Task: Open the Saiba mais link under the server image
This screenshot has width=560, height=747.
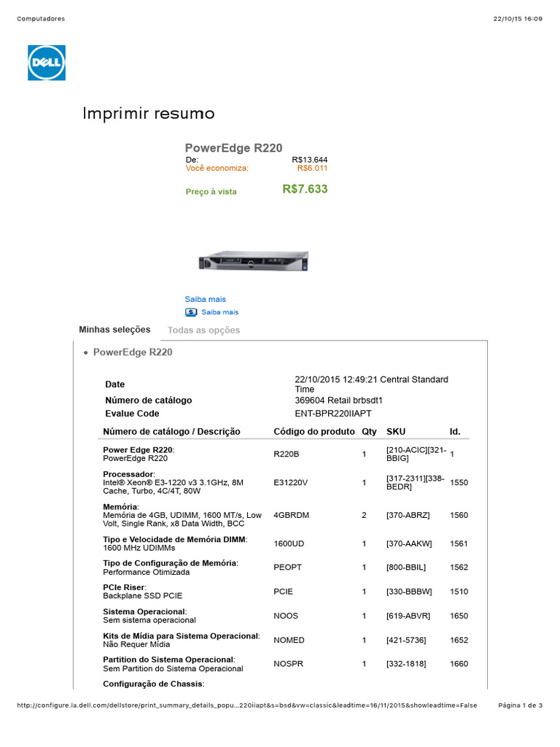Action: [206, 299]
